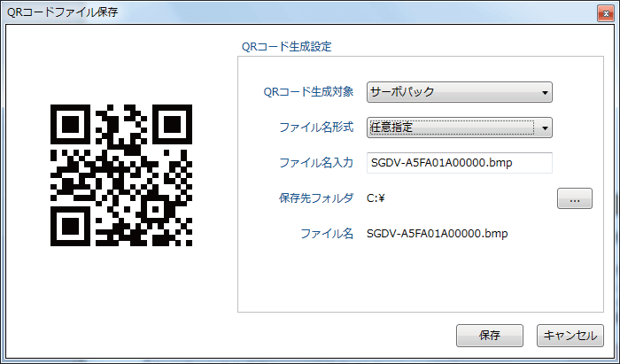Click the QRコード生成設定 group heading
Screen dimensions: 620x364
click(286, 45)
